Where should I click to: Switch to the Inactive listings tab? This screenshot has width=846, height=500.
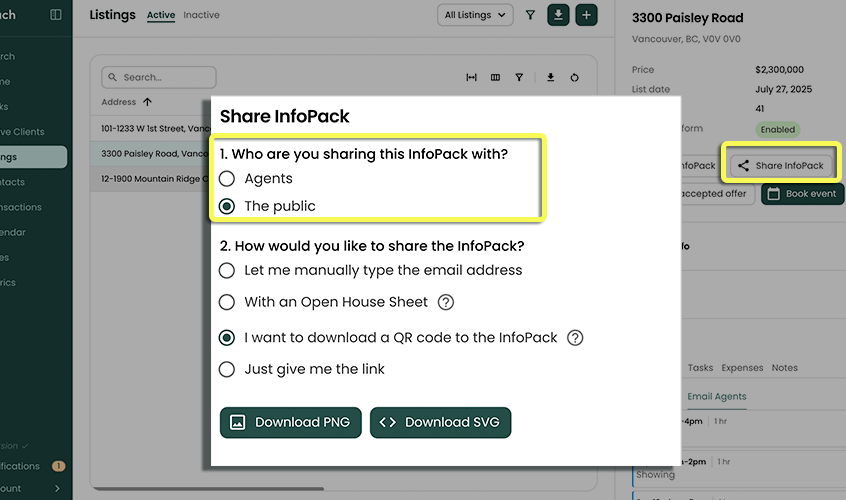(x=201, y=15)
